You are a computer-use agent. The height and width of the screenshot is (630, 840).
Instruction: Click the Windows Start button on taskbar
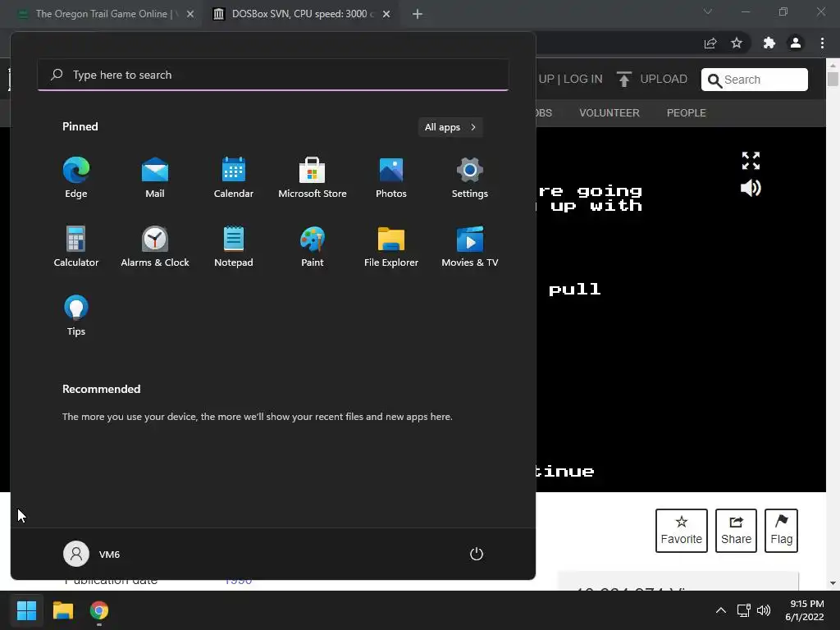tap(26, 610)
